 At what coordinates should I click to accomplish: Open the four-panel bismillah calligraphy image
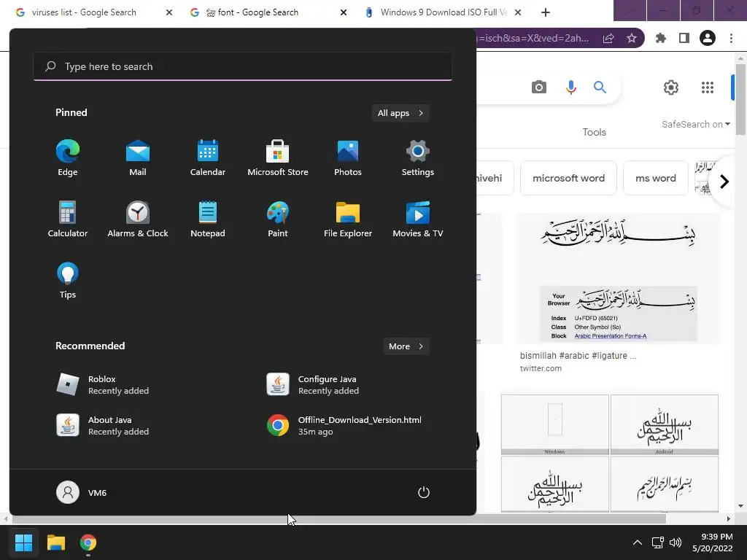(609, 454)
